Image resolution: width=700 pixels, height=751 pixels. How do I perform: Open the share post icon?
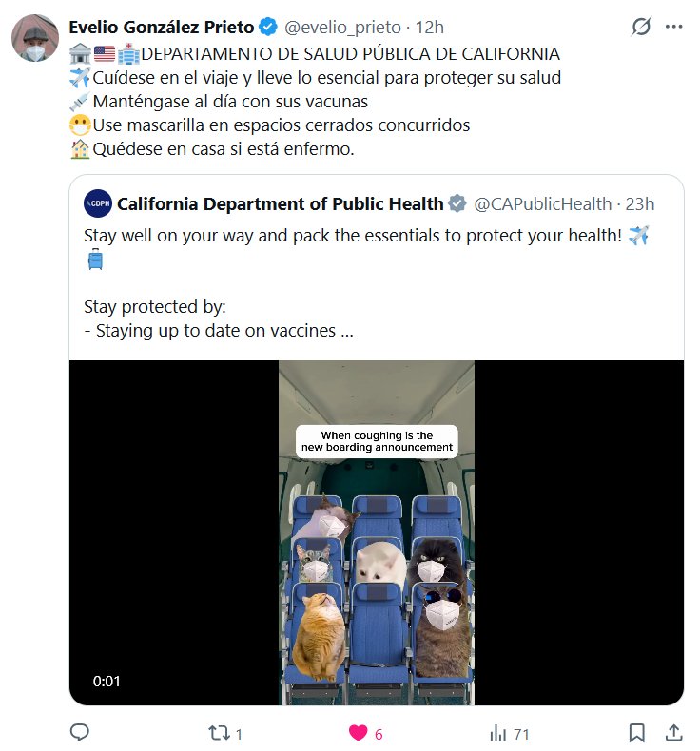673,733
